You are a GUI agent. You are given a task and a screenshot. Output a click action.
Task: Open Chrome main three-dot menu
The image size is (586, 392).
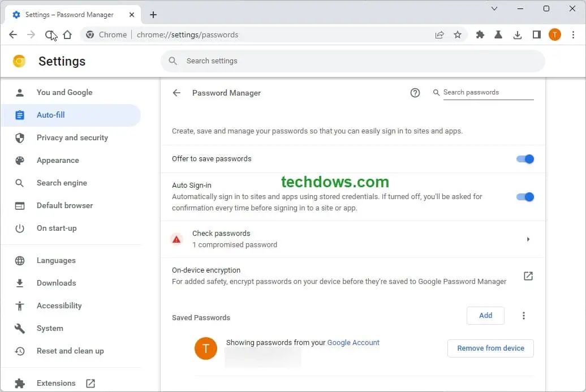coord(573,35)
